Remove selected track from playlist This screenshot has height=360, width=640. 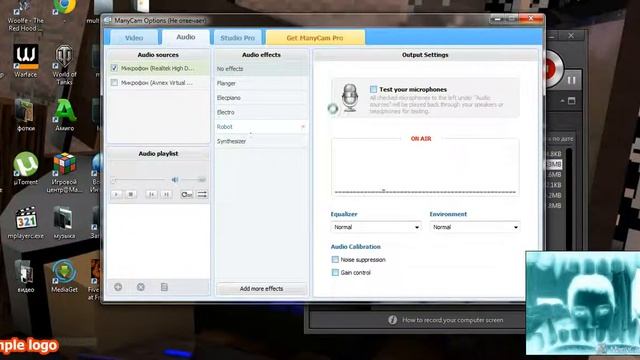click(x=141, y=287)
